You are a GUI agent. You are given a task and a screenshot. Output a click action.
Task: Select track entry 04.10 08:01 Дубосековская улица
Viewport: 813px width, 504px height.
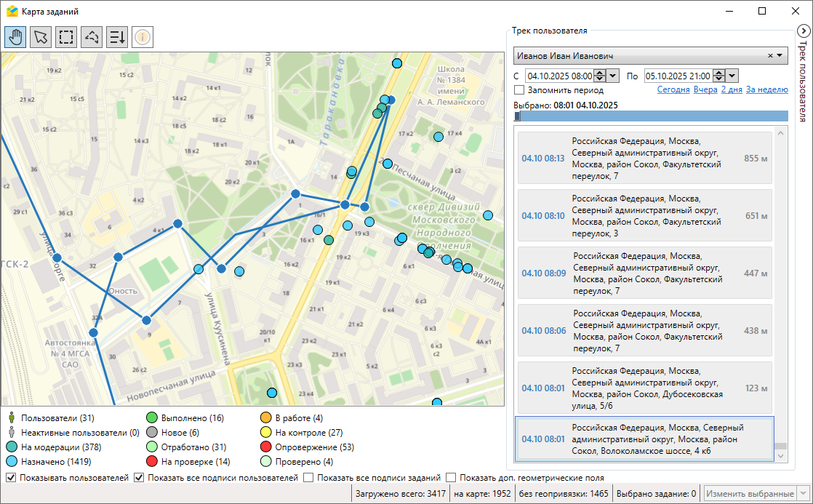(644, 388)
